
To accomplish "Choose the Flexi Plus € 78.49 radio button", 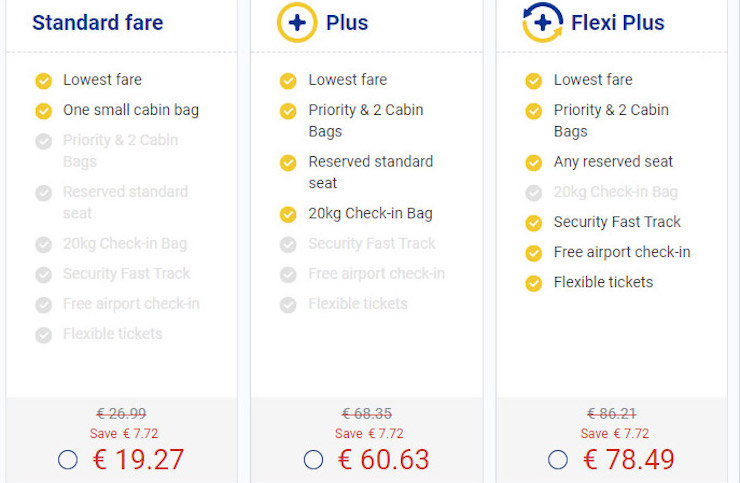I will (558, 460).
